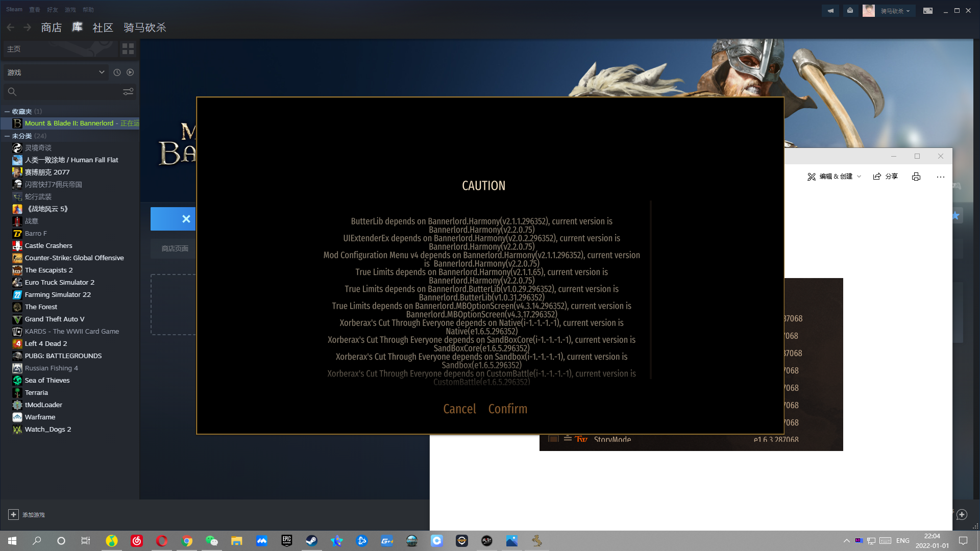Viewport: 980px width, 551px height.
Task: Switch to 库 tab
Action: [x=77, y=27]
